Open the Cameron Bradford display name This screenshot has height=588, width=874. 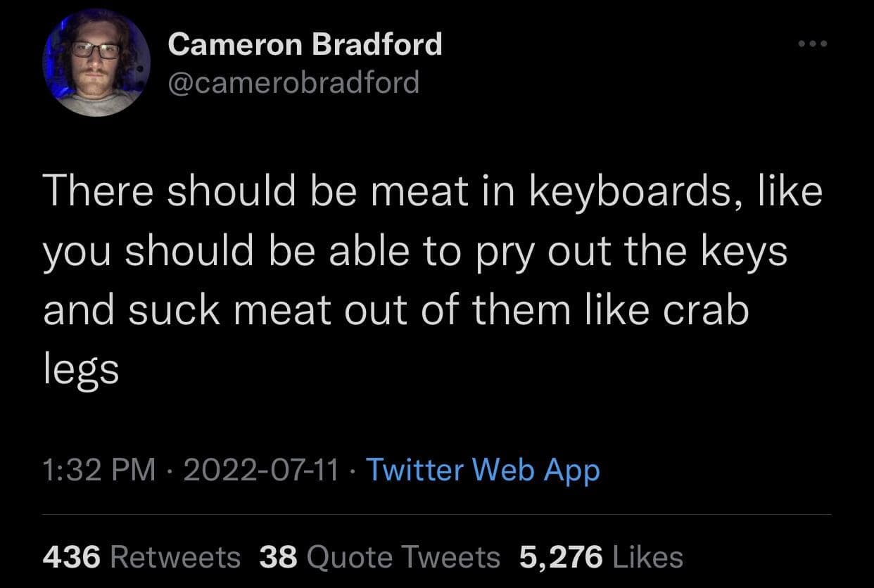[305, 45]
